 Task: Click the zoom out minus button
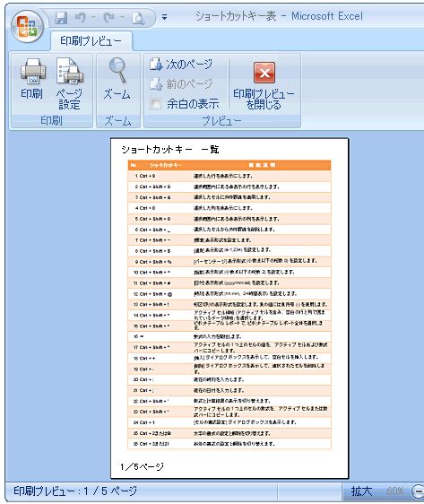point(418,491)
